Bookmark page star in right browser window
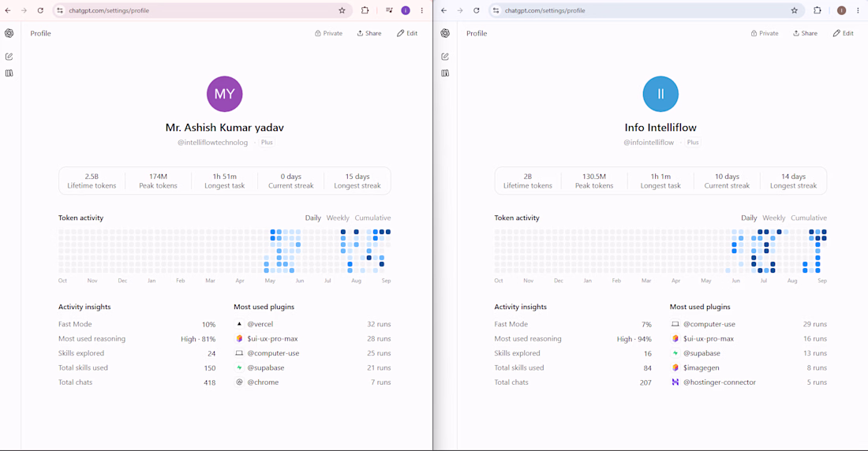Image resolution: width=868 pixels, height=451 pixels. point(795,10)
